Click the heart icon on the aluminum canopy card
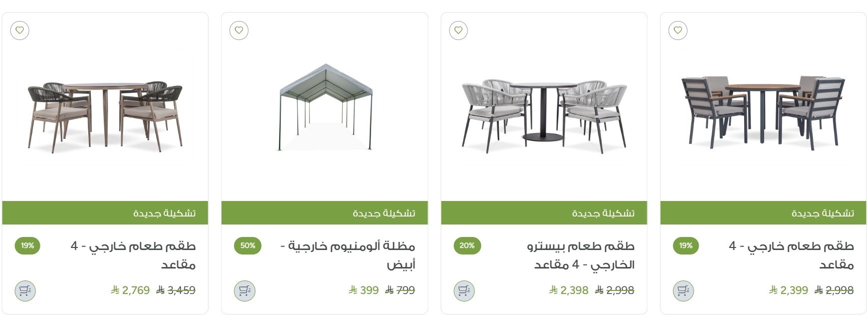 coord(239,31)
